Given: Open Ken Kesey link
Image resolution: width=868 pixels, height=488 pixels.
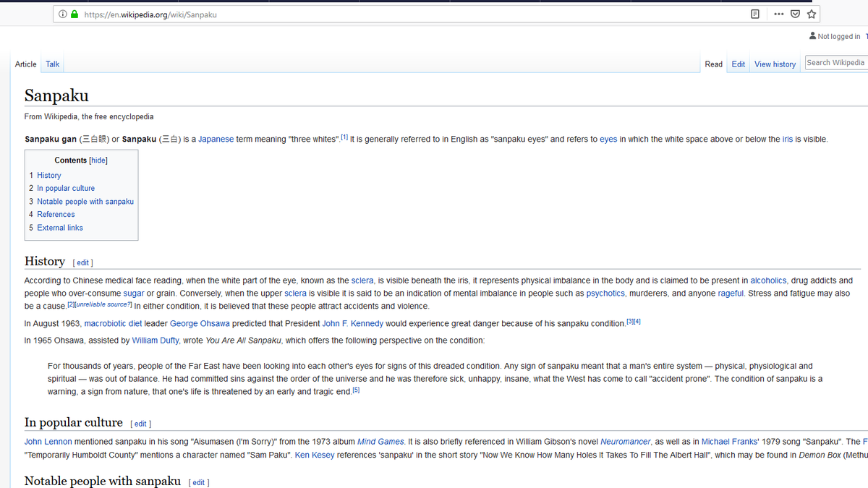Looking at the screenshot, I should tap(315, 455).
